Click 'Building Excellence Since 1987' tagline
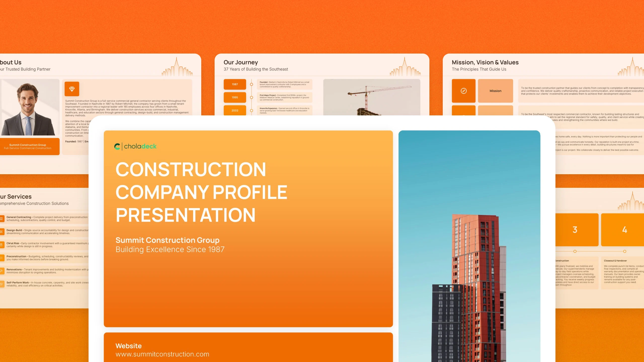The width and height of the screenshot is (644, 362). pyautogui.click(x=170, y=249)
